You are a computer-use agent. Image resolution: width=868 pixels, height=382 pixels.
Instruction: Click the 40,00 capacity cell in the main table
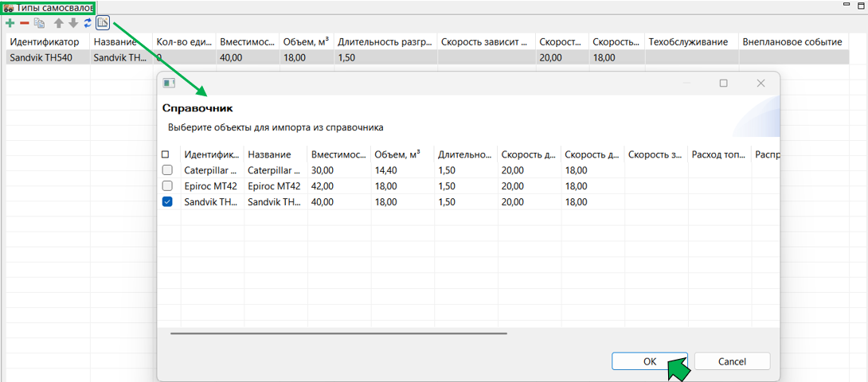click(x=248, y=57)
